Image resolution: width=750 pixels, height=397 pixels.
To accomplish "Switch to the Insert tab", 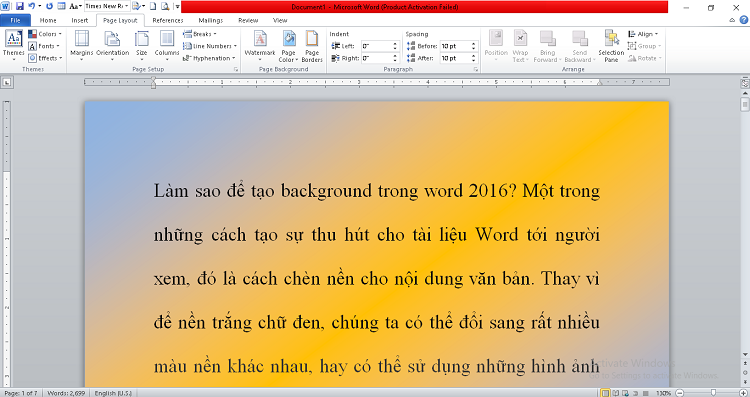I will point(80,20).
